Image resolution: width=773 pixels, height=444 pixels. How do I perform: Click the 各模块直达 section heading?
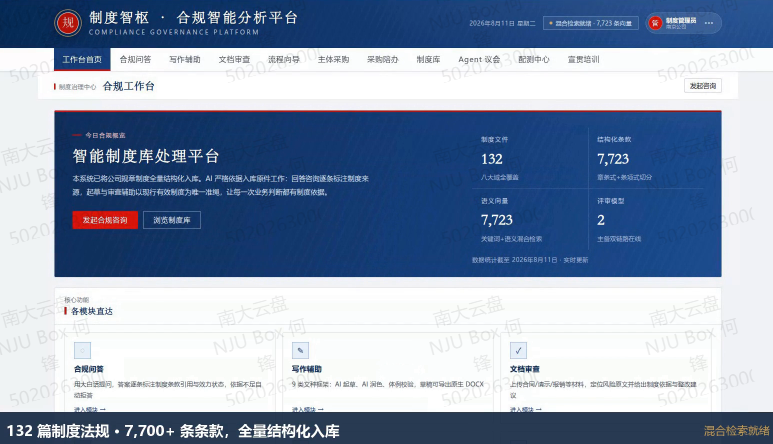(92, 311)
